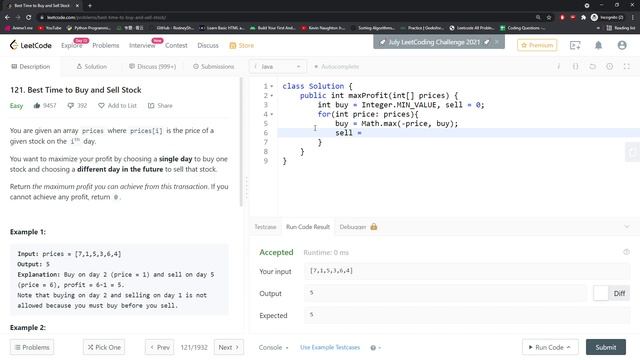Go to the Discuss page
Screen dimensions: 640x360
pos(208,45)
